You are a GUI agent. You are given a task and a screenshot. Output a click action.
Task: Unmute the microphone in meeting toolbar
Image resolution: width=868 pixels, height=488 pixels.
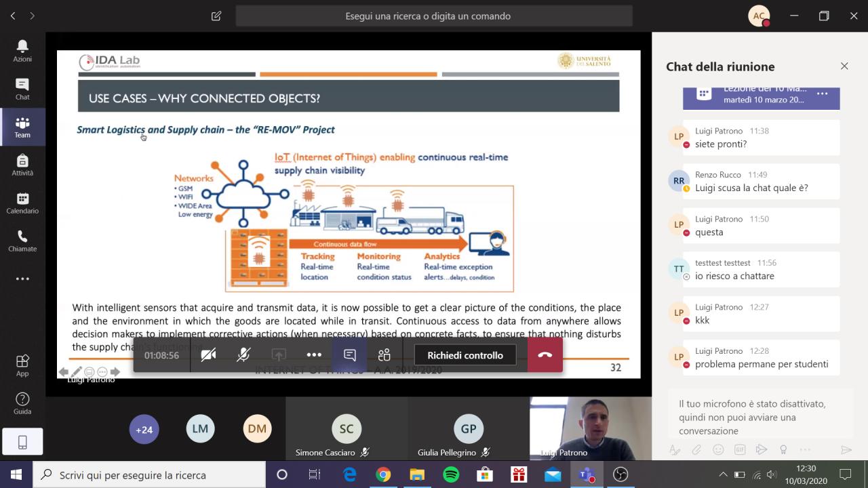pyautogui.click(x=243, y=355)
